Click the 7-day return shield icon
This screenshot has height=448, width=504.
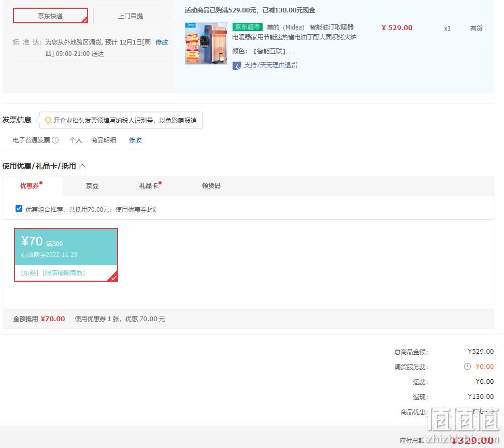click(x=237, y=66)
